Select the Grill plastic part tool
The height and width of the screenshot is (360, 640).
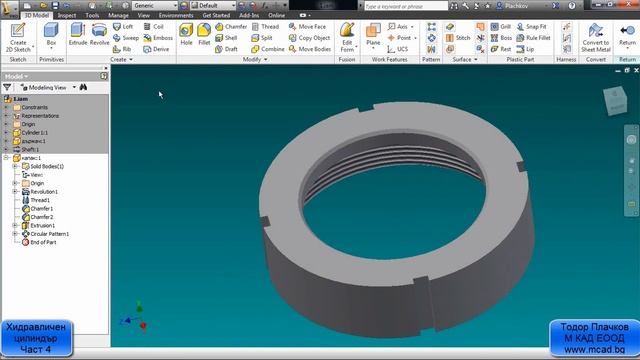(501, 27)
